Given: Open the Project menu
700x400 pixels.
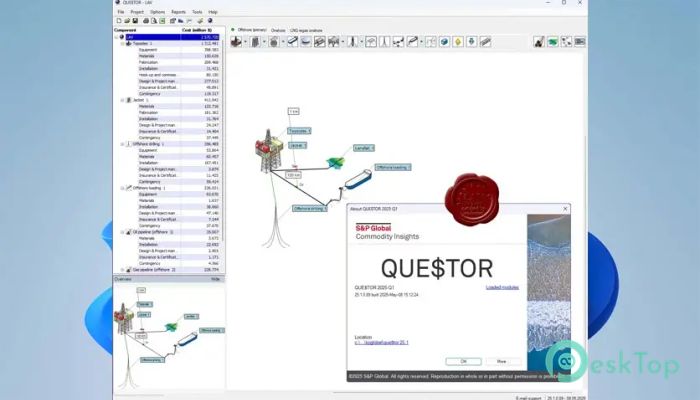Looking at the screenshot, I should 137,11.
